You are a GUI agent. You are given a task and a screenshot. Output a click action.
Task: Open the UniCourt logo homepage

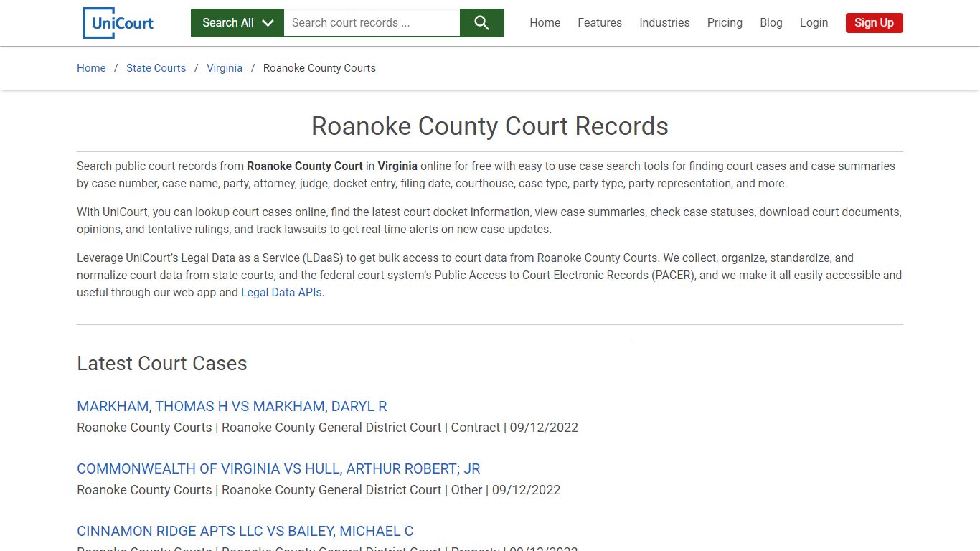[x=118, y=23]
